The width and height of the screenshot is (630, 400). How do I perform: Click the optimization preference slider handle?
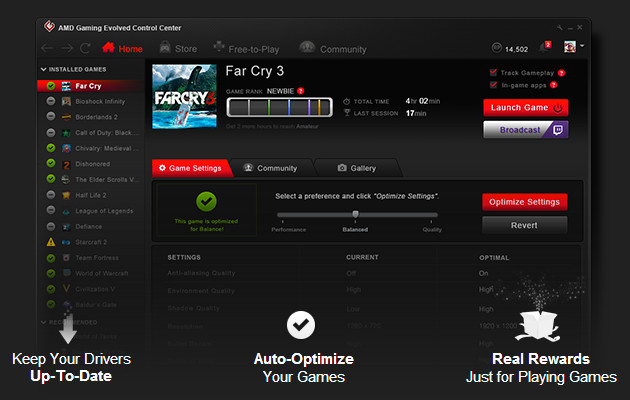coord(355,214)
